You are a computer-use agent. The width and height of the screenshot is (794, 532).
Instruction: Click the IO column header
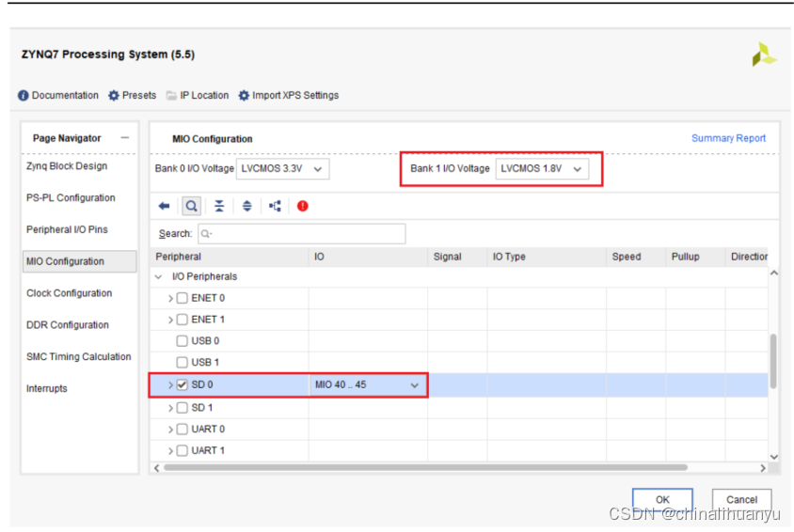point(368,257)
